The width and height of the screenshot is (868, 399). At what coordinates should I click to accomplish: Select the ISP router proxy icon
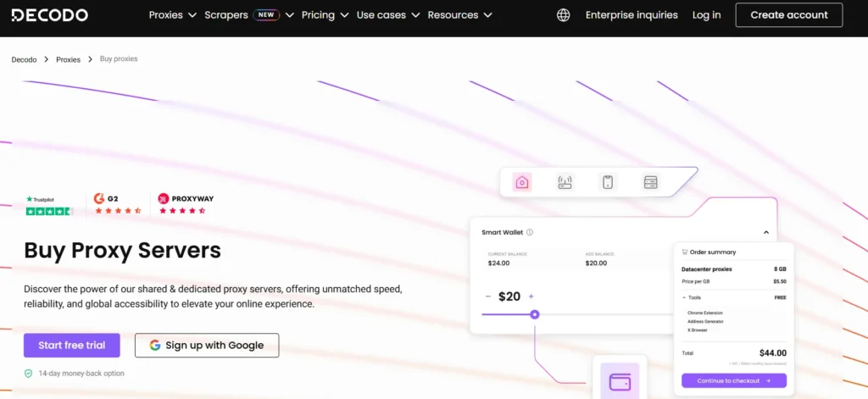coord(565,182)
